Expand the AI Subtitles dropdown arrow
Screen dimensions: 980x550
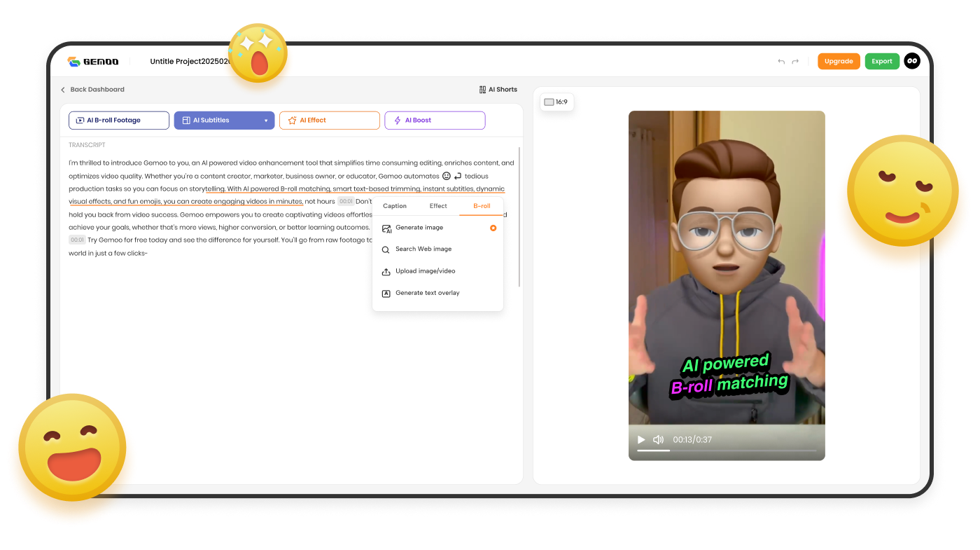pyautogui.click(x=266, y=121)
